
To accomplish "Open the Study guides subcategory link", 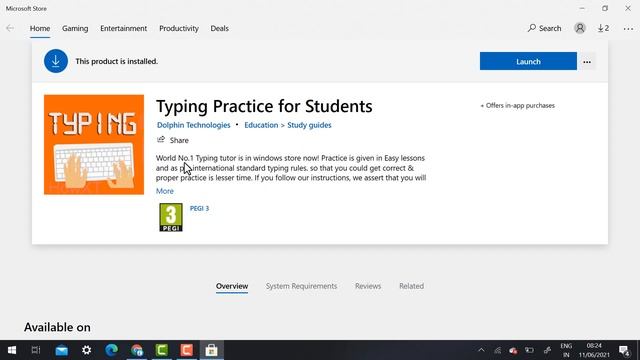I will 309,125.
